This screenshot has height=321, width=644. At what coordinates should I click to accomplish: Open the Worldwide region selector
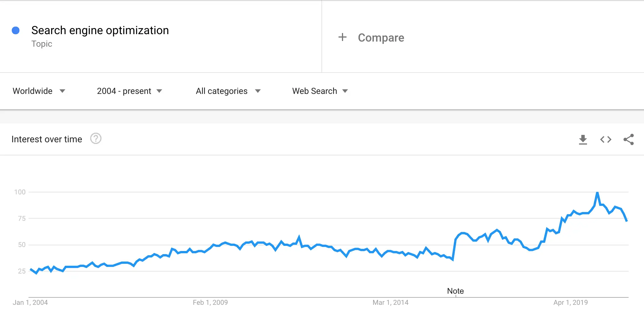pyautogui.click(x=32, y=91)
